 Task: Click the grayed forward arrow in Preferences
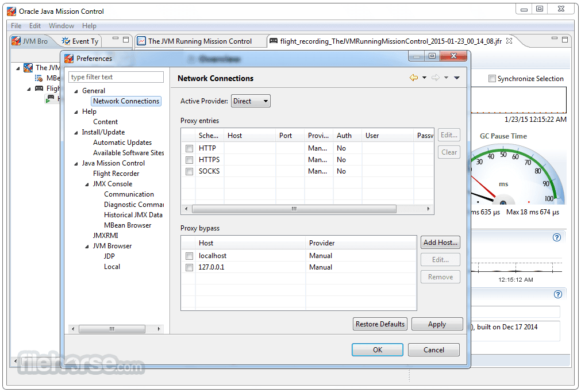436,78
